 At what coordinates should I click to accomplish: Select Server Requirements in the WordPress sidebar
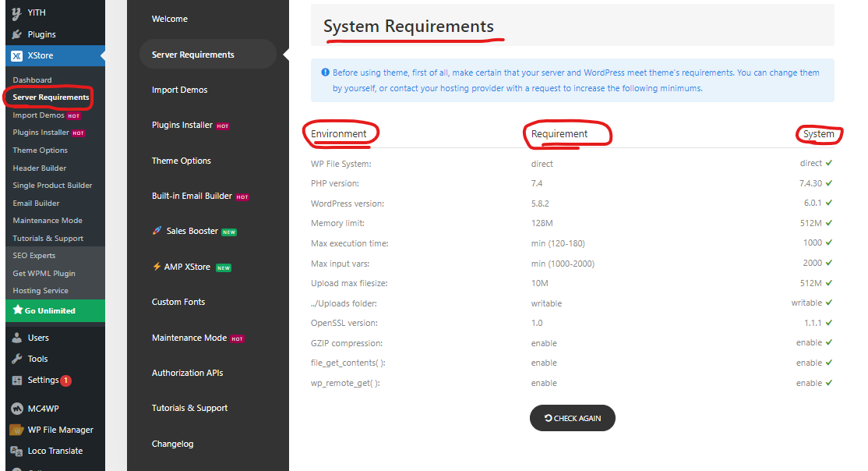[51, 97]
